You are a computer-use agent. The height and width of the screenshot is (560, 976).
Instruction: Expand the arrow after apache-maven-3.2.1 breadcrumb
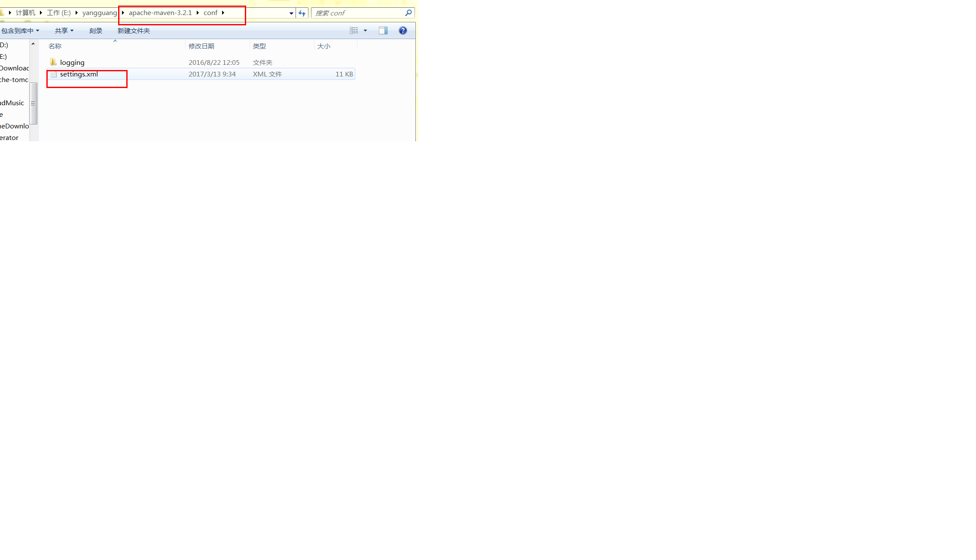(198, 13)
